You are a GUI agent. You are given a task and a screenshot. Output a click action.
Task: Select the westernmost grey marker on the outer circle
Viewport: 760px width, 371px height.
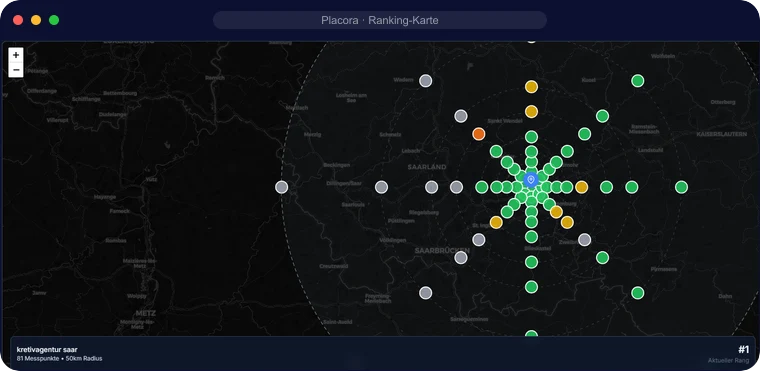click(282, 187)
